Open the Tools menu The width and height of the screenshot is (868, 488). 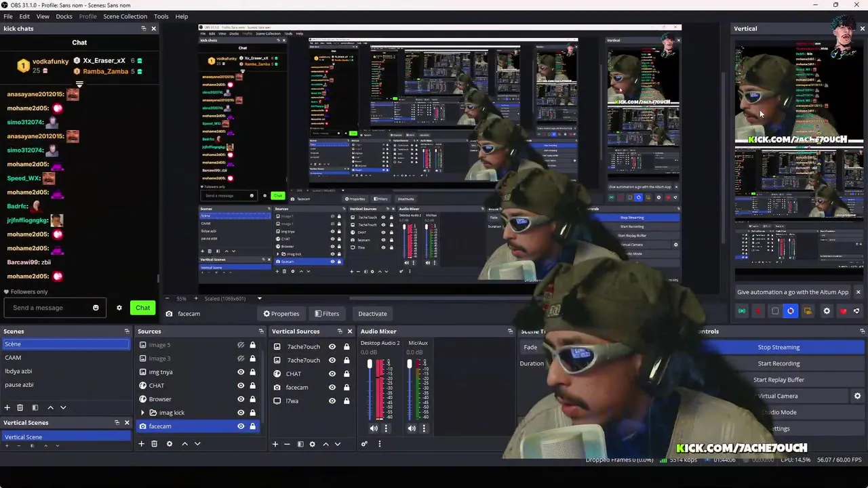pos(161,16)
